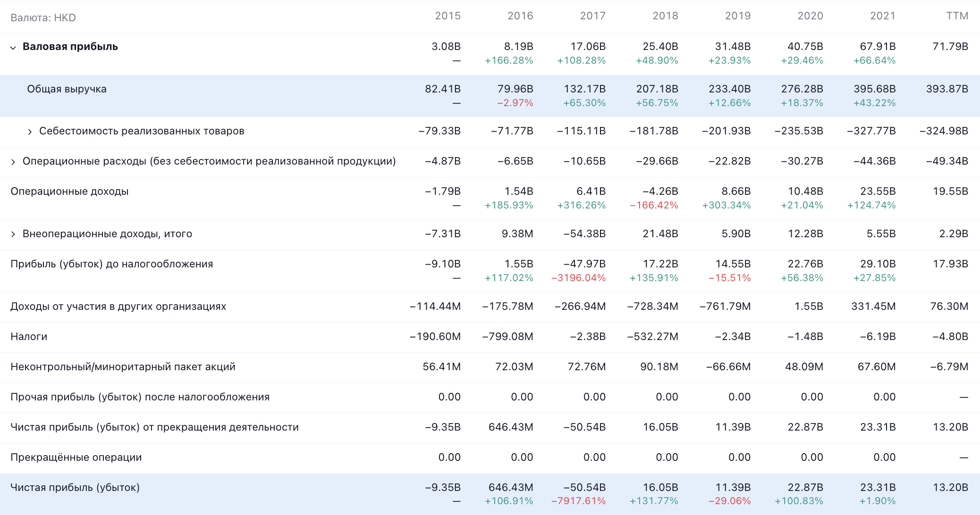Click the −54.38B non-operating income value

pos(584,234)
